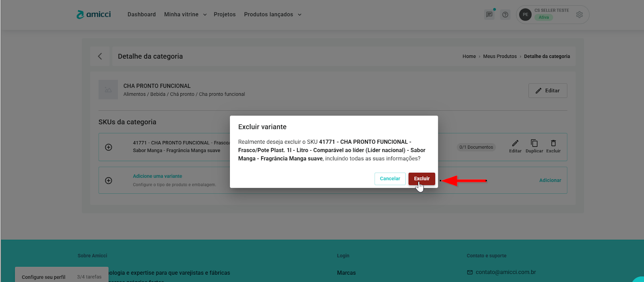Click the Amicci logo
The image size is (644, 282).
point(93,15)
